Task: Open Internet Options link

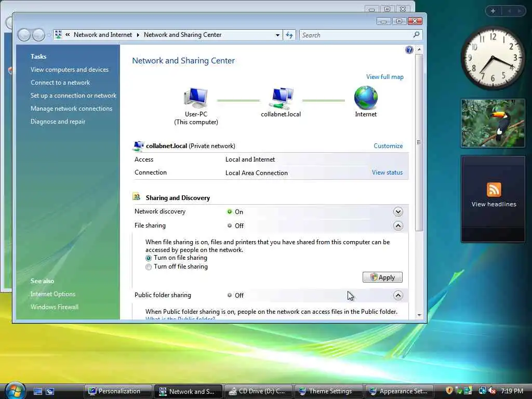Action: tap(53, 294)
